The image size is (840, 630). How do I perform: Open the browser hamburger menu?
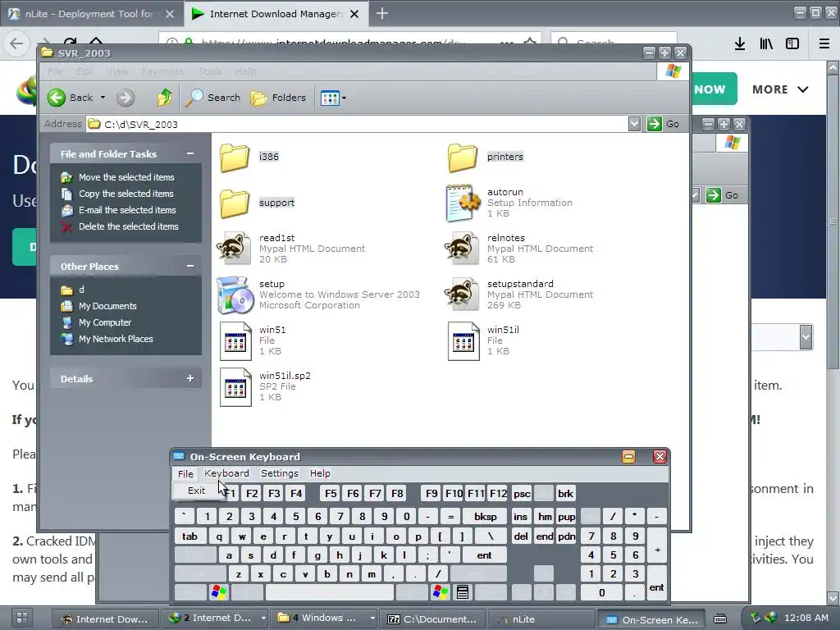(824, 44)
